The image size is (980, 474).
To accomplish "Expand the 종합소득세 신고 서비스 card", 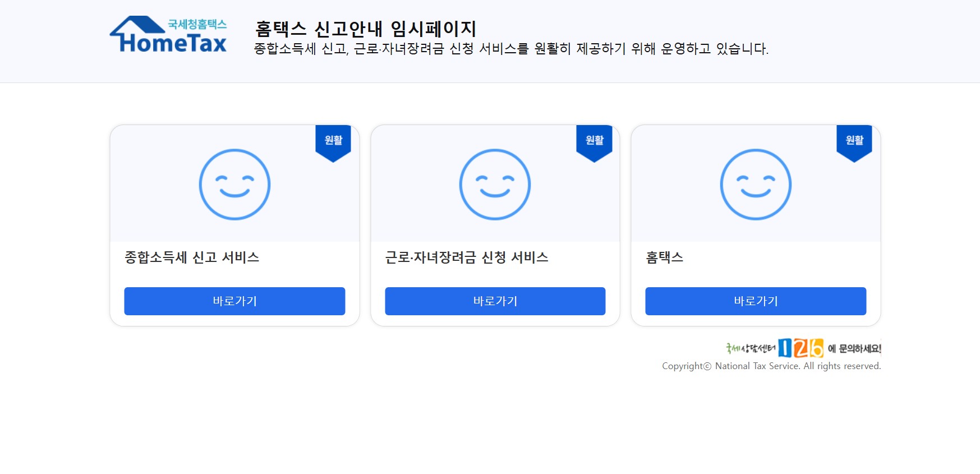I will click(234, 224).
